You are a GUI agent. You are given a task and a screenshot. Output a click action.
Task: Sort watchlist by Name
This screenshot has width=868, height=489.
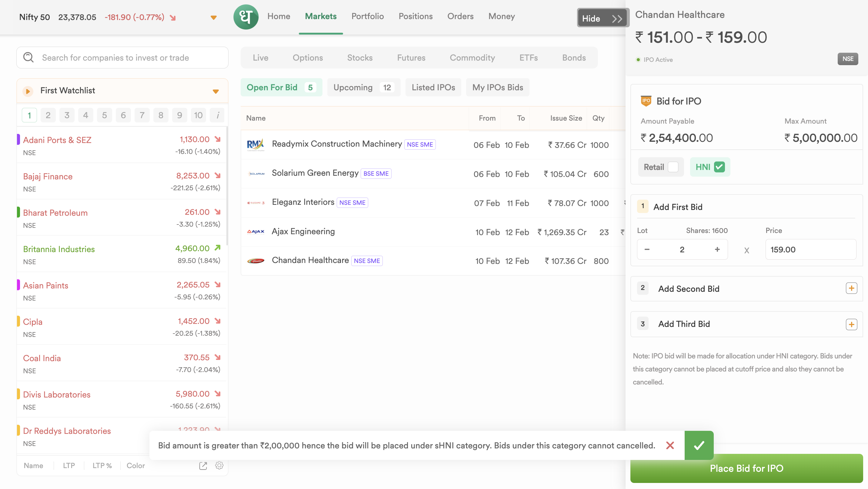pyautogui.click(x=33, y=465)
